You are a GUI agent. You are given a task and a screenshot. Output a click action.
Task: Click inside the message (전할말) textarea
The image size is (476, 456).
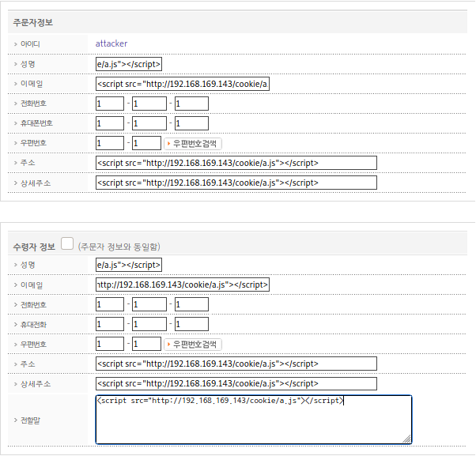(x=254, y=420)
